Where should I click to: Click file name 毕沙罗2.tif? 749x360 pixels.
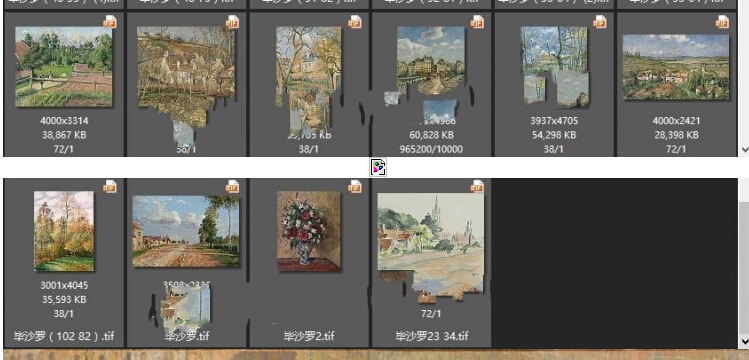309,336
